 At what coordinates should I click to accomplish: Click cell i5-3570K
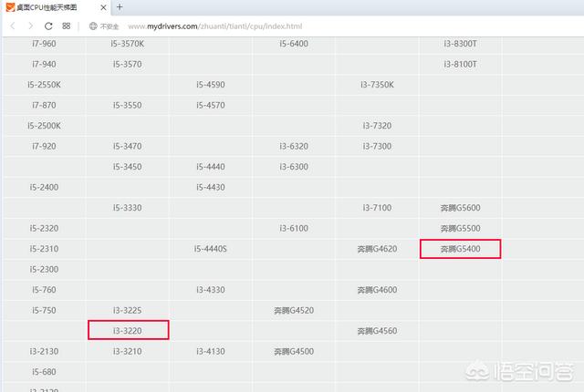[x=127, y=44]
